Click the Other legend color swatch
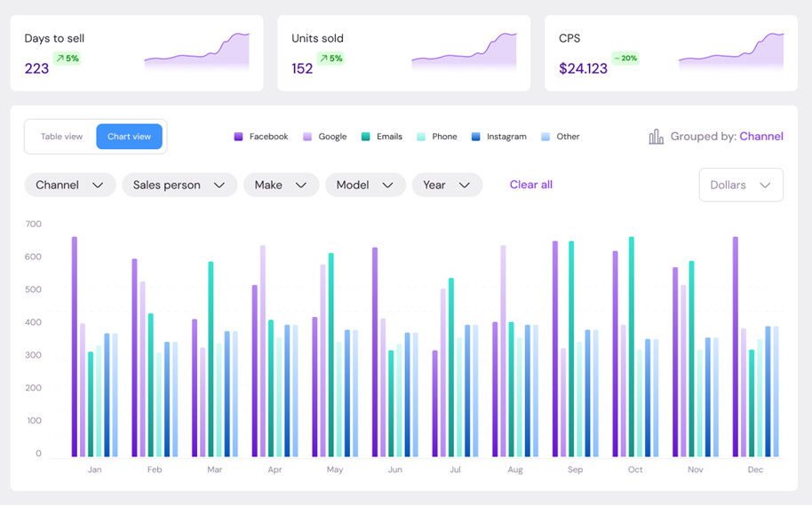This screenshot has height=506, width=812. click(545, 137)
